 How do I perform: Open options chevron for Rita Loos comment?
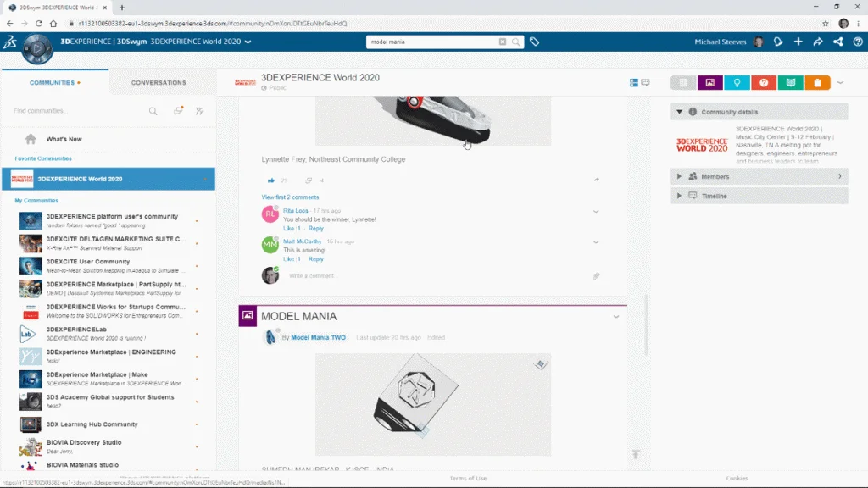tap(596, 211)
